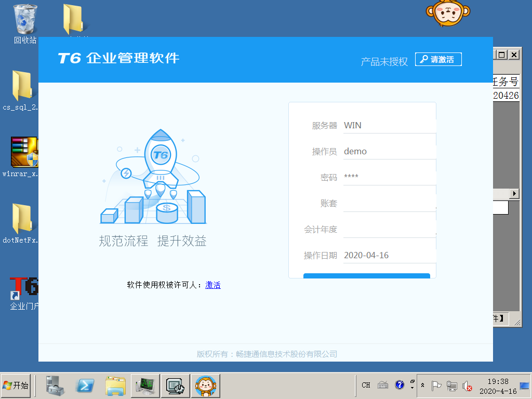This screenshot has width=532, height=399.
Task: Switch to the monkey app on taskbar
Action: pyautogui.click(x=206, y=386)
